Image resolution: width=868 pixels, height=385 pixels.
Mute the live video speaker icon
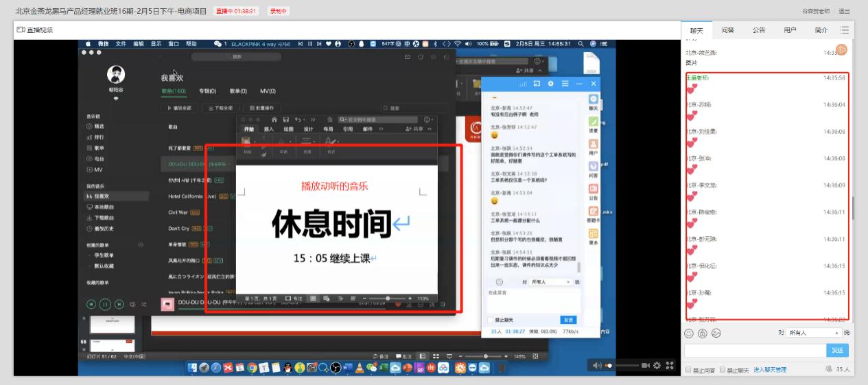(x=596, y=366)
